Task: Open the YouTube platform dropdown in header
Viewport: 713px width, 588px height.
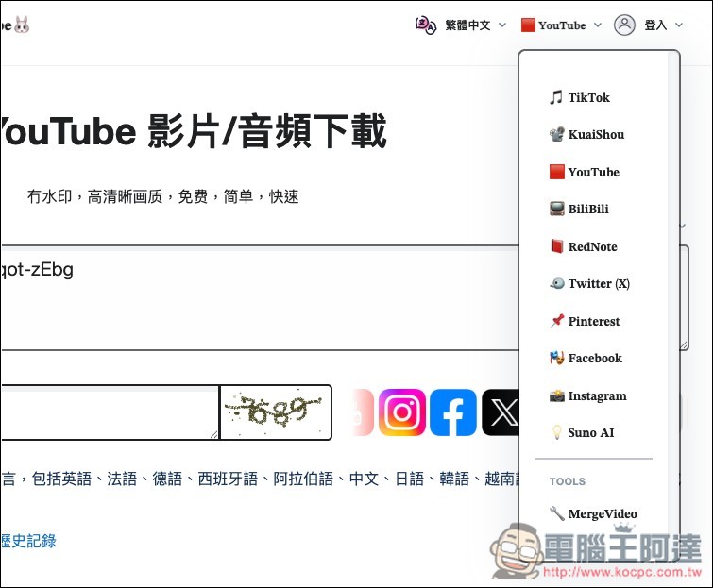Action: point(561,25)
